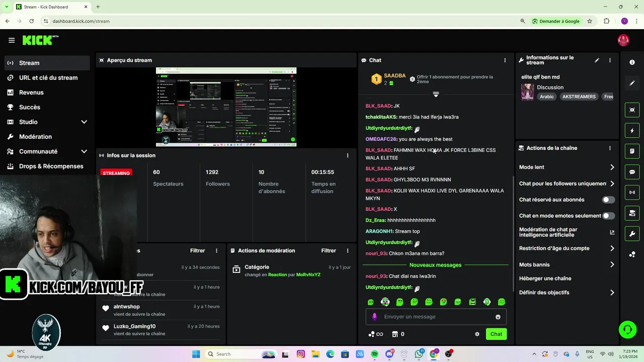
Task: Open Spotify from the taskbar
Action: click(x=375, y=354)
